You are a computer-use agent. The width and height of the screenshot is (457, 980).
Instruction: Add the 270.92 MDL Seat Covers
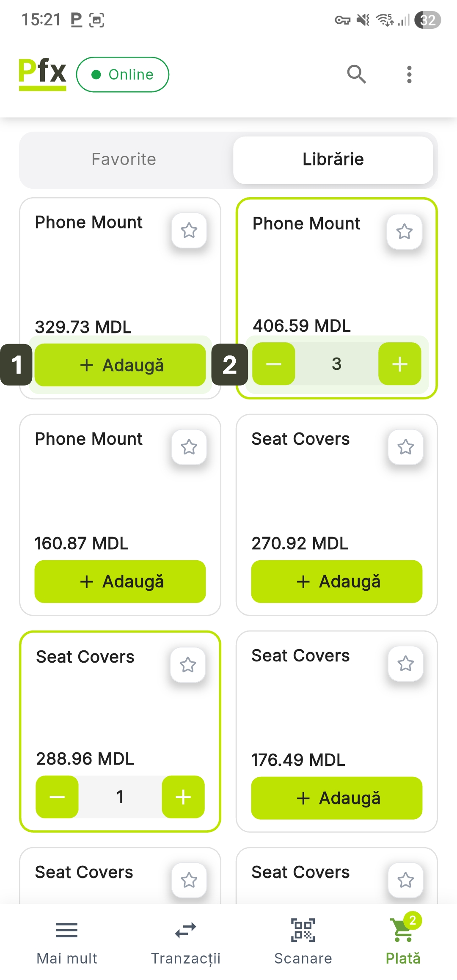pos(336,581)
